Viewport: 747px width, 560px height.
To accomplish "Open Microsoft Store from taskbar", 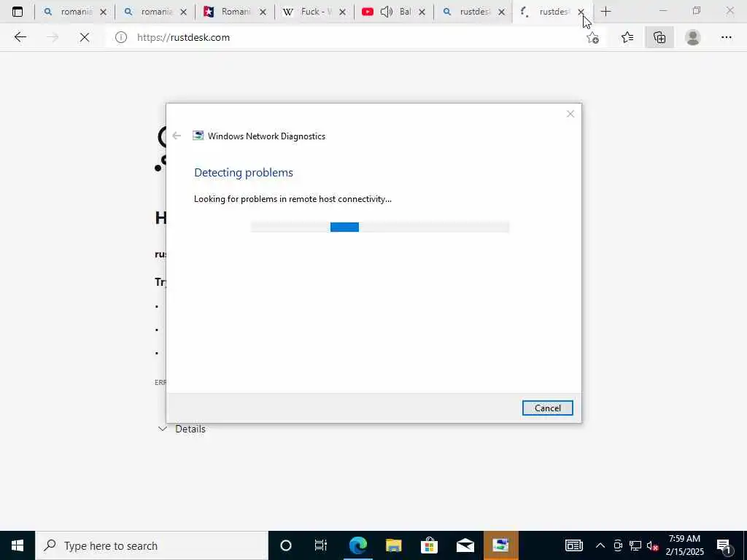I will click(429, 545).
